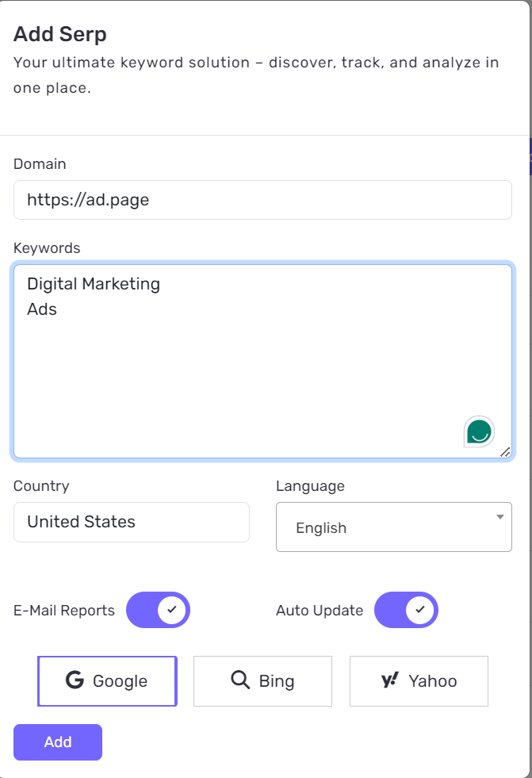Click the Auto Update label
Image resolution: width=532 pixels, height=778 pixels.
[320, 611]
